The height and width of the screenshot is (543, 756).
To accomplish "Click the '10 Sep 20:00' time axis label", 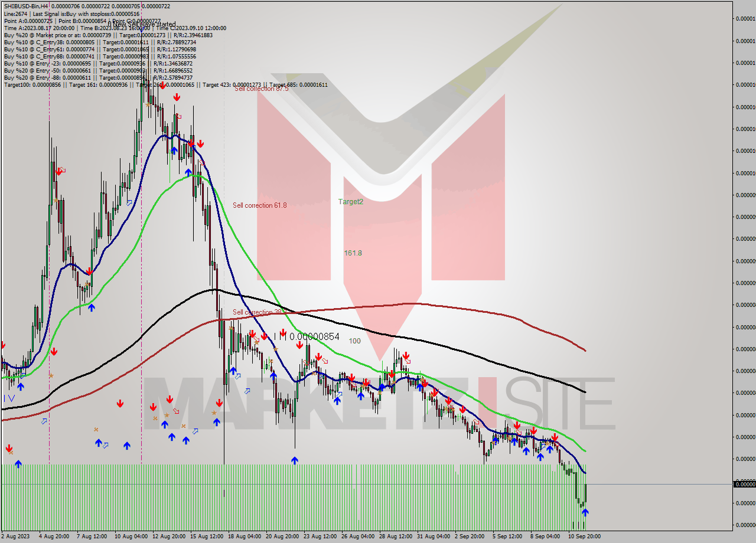I will click(585, 536).
